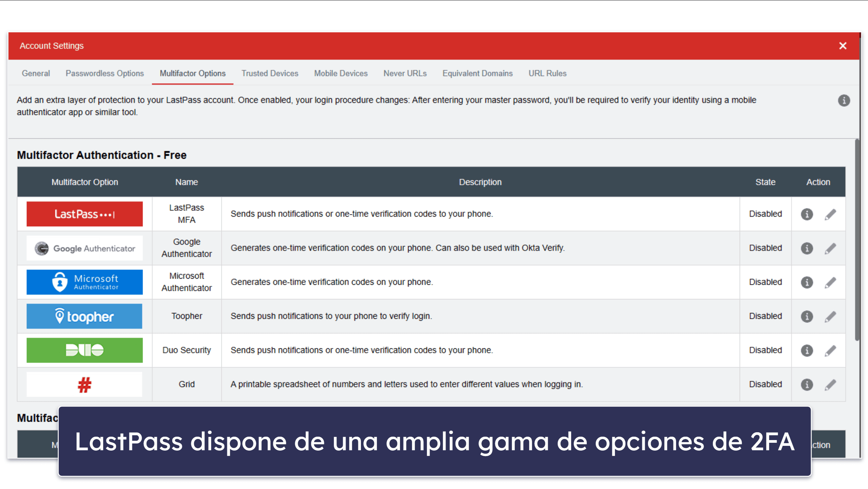
Task: Open info for LastPass MFA row
Action: [x=807, y=214]
